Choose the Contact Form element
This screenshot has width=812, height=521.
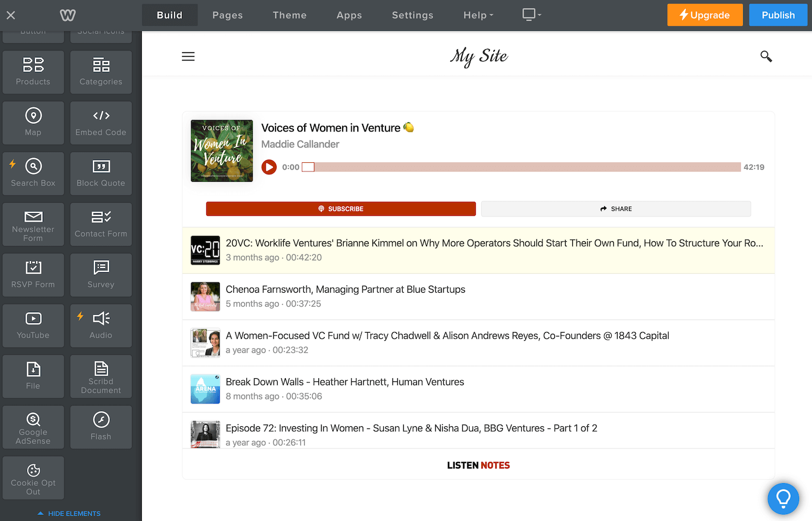tap(101, 225)
